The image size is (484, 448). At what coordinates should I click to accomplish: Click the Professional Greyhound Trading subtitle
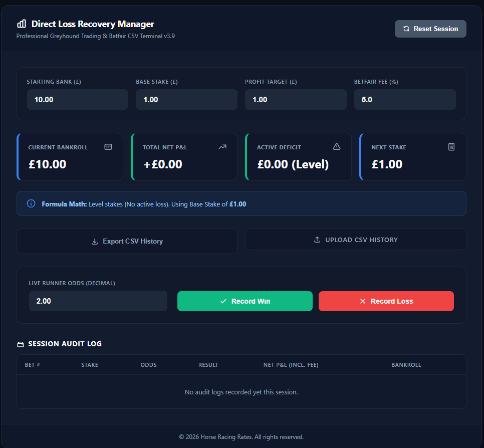pyautogui.click(x=95, y=36)
